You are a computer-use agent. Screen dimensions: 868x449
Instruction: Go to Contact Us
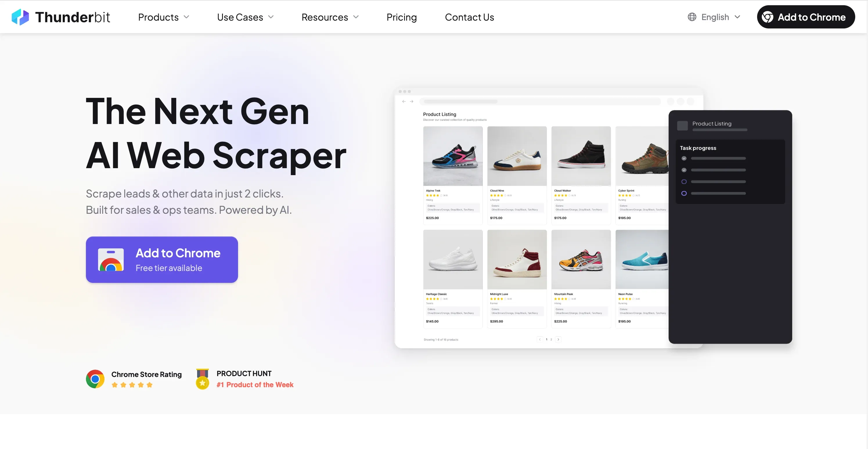pos(469,17)
